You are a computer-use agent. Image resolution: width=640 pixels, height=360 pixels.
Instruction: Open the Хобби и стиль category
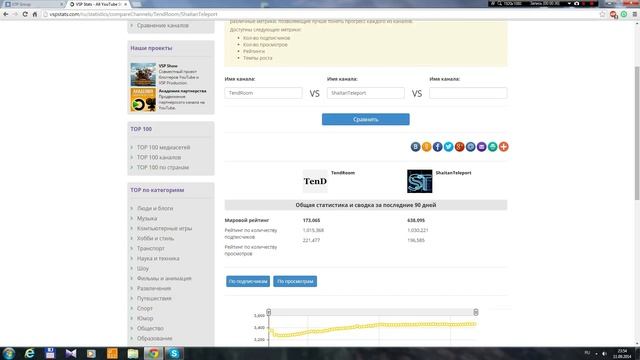point(155,238)
